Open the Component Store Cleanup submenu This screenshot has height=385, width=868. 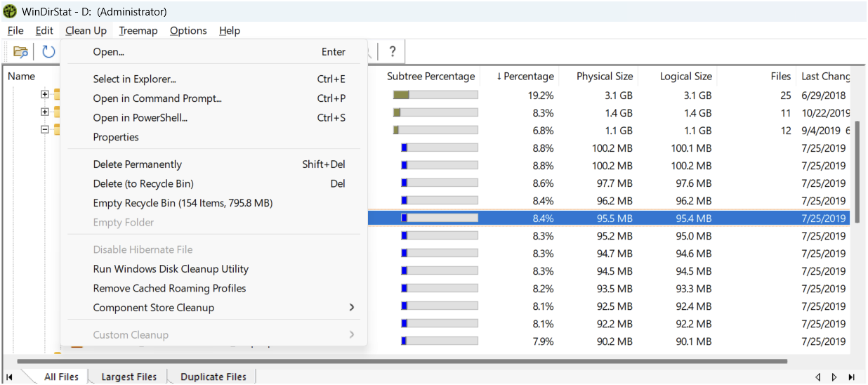point(213,308)
